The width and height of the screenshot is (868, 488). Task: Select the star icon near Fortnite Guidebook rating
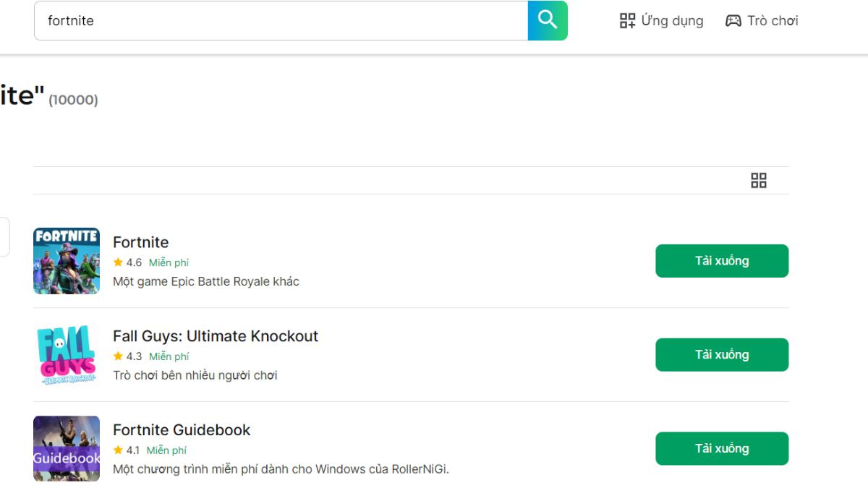[x=117, y=450]
